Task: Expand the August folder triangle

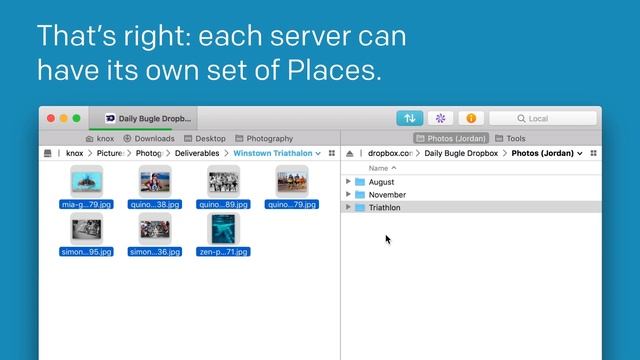Action: [348, 182]
